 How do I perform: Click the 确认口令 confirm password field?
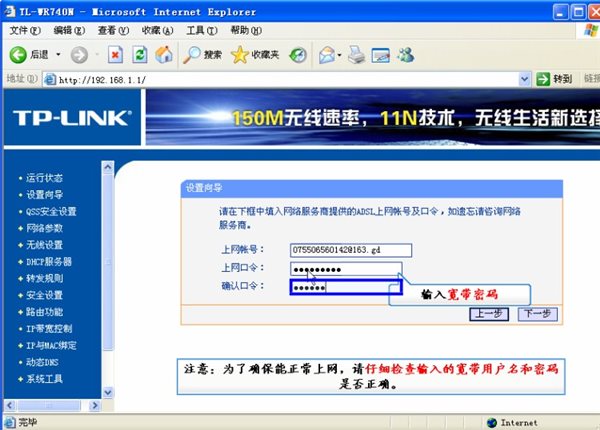pyautogui.click(x=346, y=287)
